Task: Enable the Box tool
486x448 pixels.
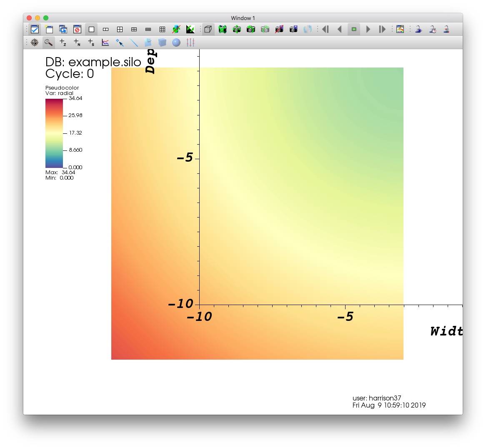Action: pos(162,43)
